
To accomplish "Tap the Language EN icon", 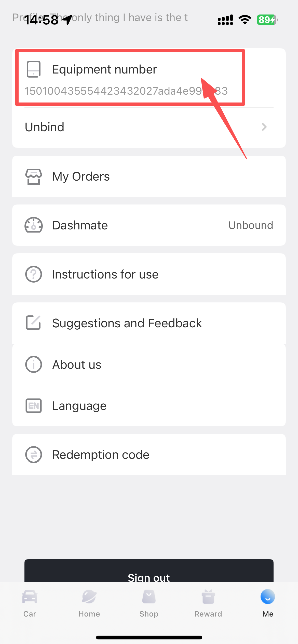I will pyautogui.click(x=34, y=406).
